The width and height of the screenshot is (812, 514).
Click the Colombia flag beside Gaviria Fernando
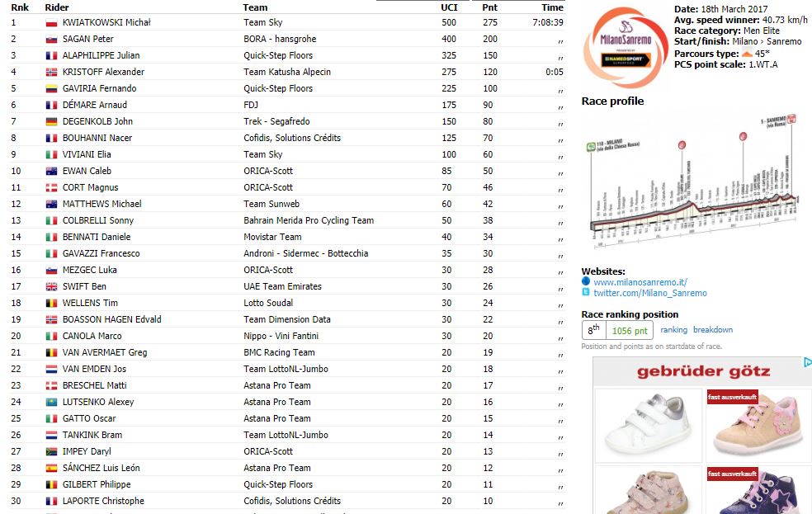[51, 89]
